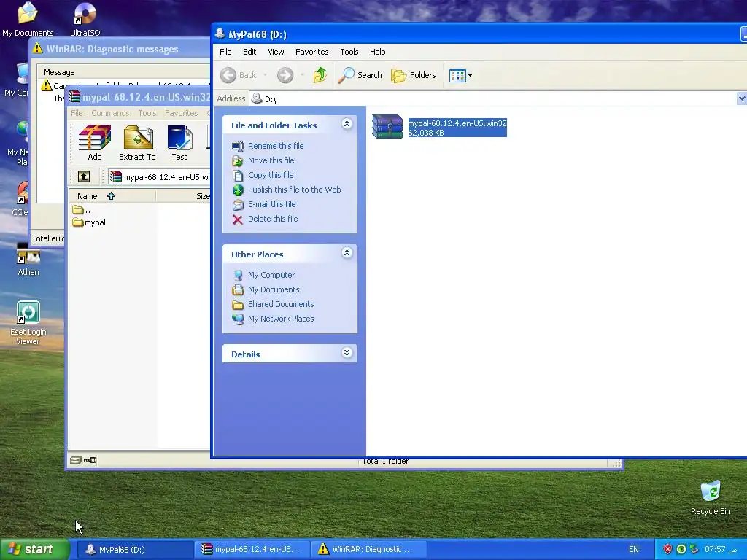Select the '..' parent folder in WinRAR
Viewport: 747px width, 560px height.
82,210
